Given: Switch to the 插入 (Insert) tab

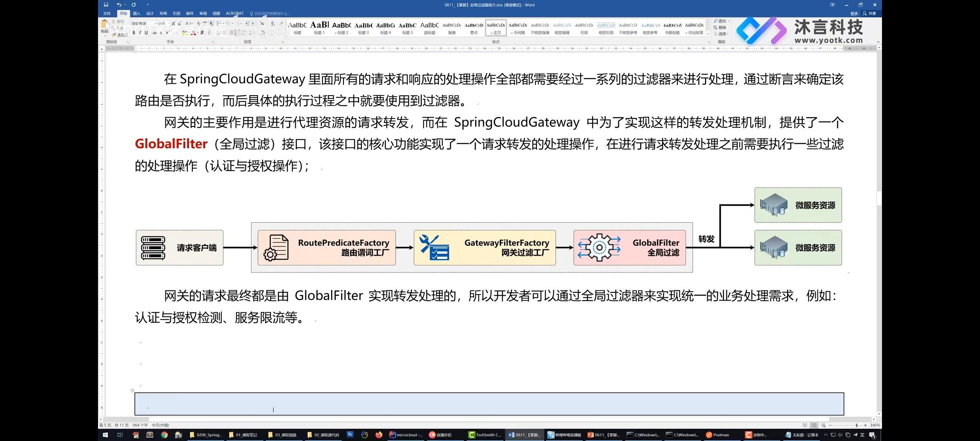Looking at the screenshot, I should pos(136,13).
